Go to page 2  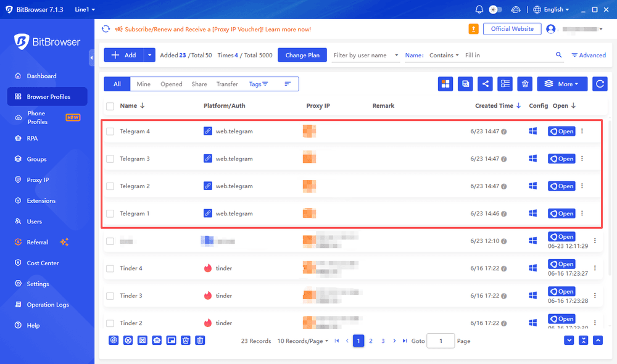coord(371,341)
